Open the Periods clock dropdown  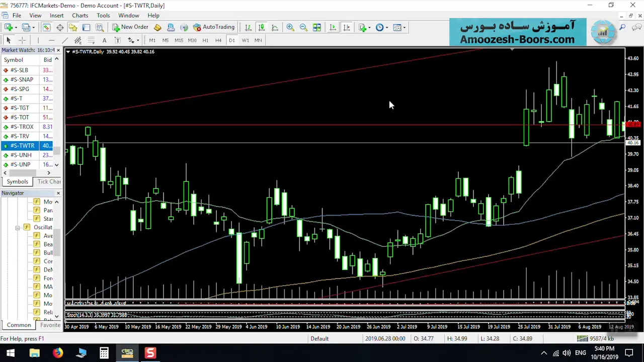[386, 28]
